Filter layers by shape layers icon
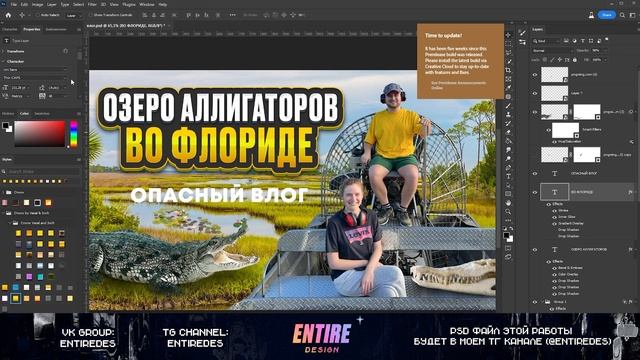Viewport: 640px width, 360px height. pyautogui.click(x=591, y=41)
